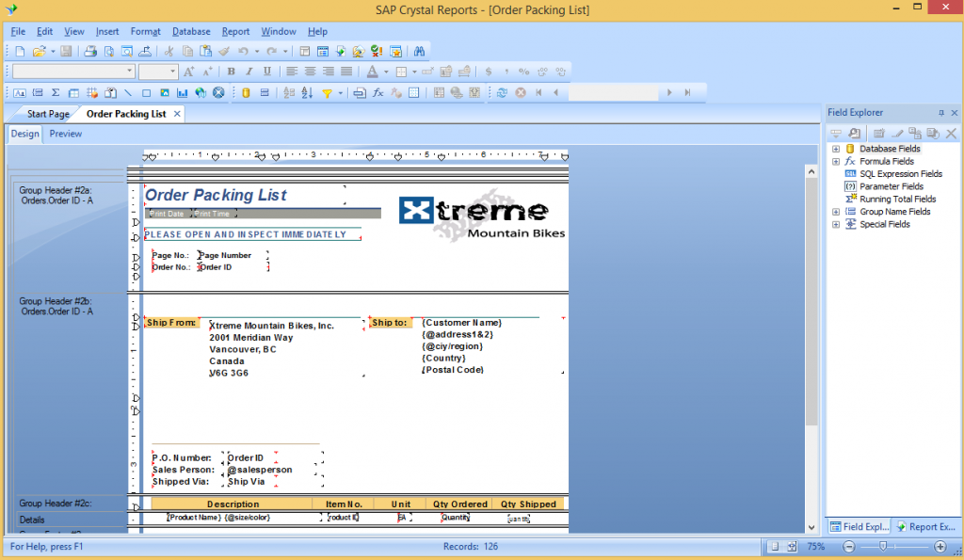Viewport: 964px width, 560px height.
Task: Click the zoom in plus button
Action: tap(940, 547)
